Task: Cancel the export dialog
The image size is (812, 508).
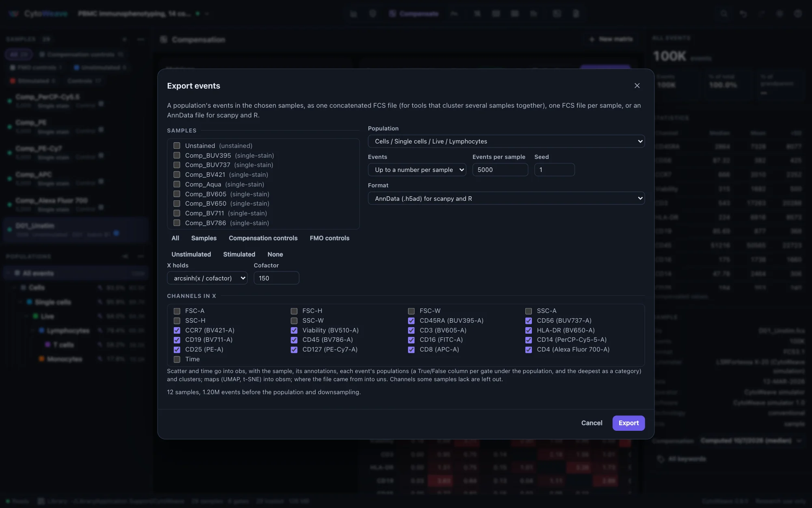Action: [x=592, y=423]
